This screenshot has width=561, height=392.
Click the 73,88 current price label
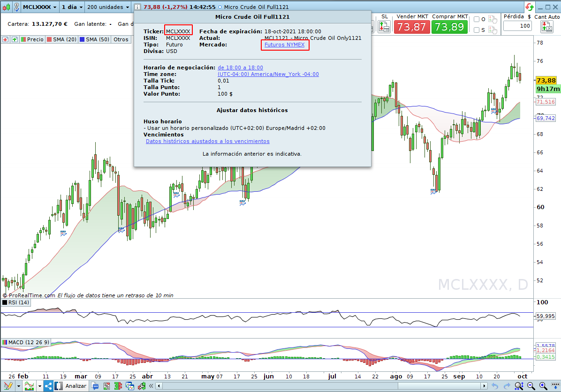tap(546, 81)
